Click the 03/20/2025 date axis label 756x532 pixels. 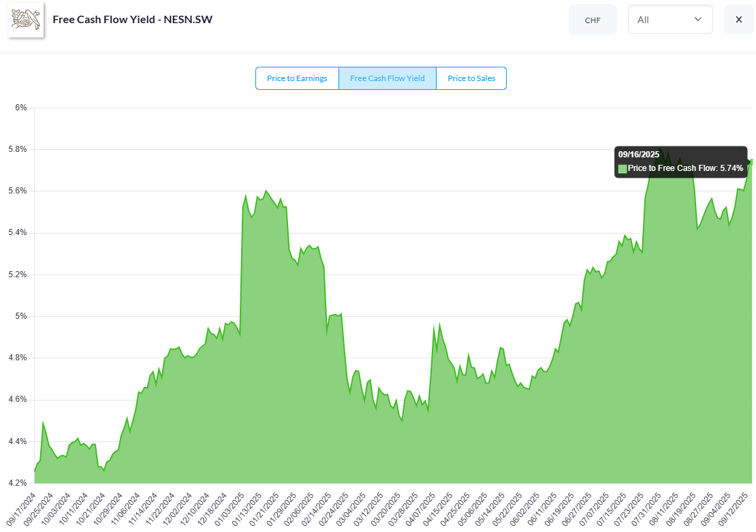coord(386,509)
